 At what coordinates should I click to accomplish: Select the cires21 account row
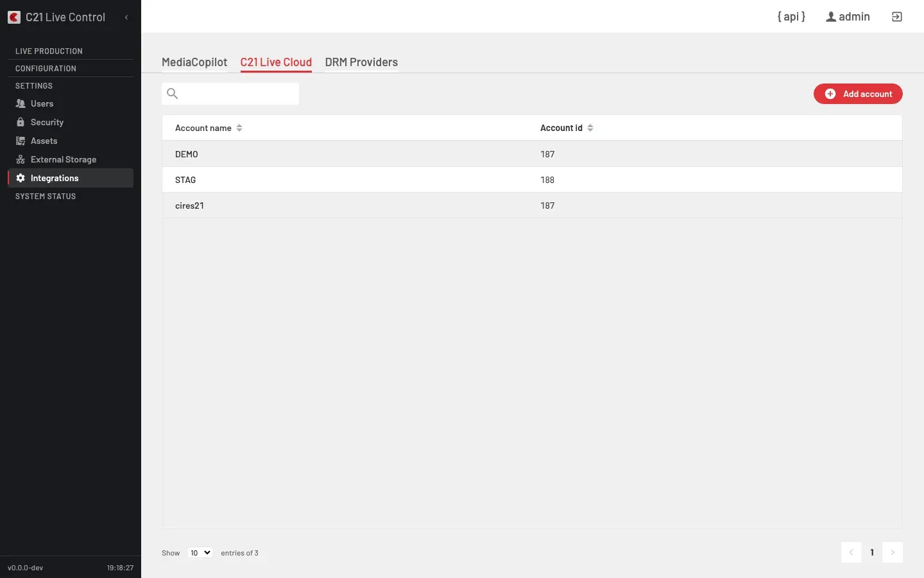tap(532, 206)
